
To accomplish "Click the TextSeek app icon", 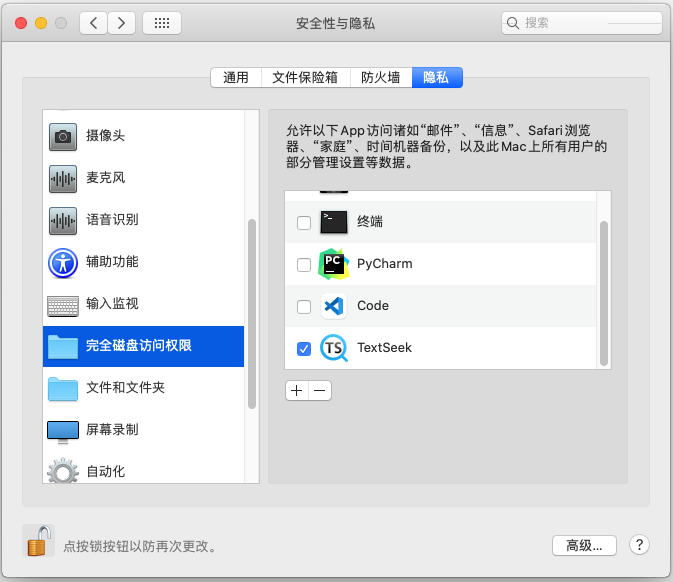I will point(333,348).
